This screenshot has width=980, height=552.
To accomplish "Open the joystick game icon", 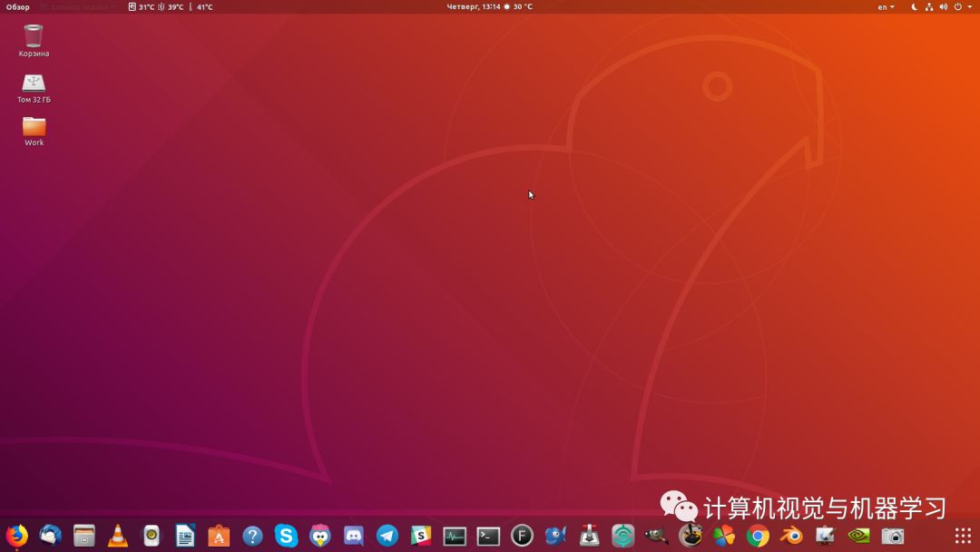I will [691, 536].
